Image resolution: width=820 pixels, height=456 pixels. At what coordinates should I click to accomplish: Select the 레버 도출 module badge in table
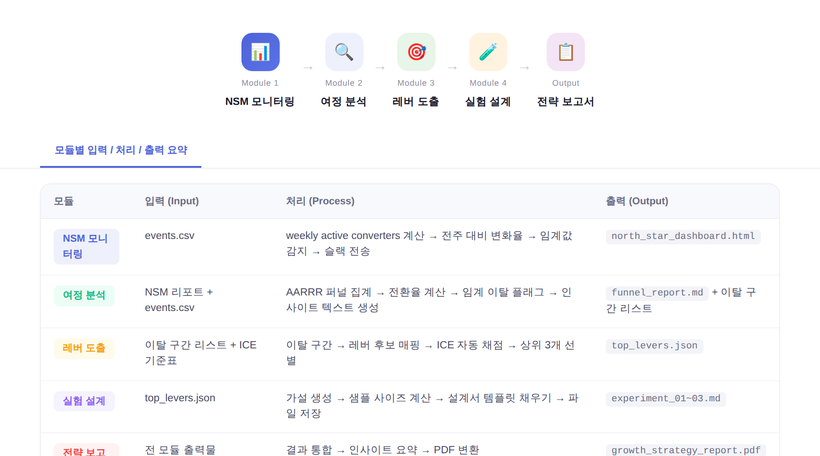click(84, 348)
